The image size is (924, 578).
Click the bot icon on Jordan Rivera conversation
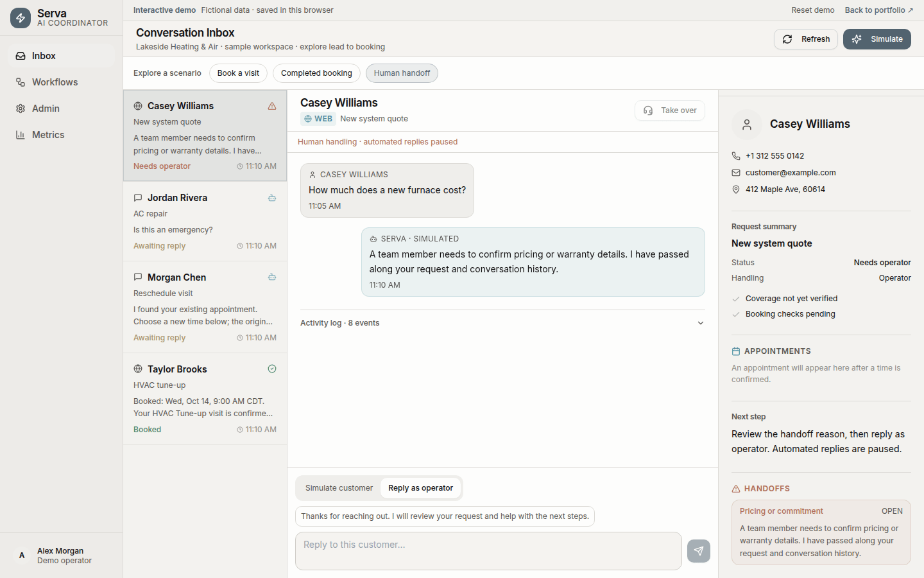[272, 198]
